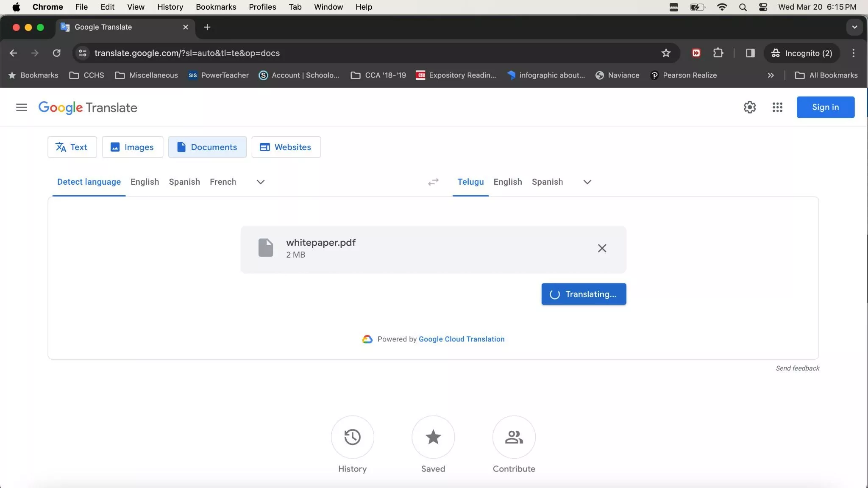
Task: Open the History menu in menu bar
Action: [170, 7]
